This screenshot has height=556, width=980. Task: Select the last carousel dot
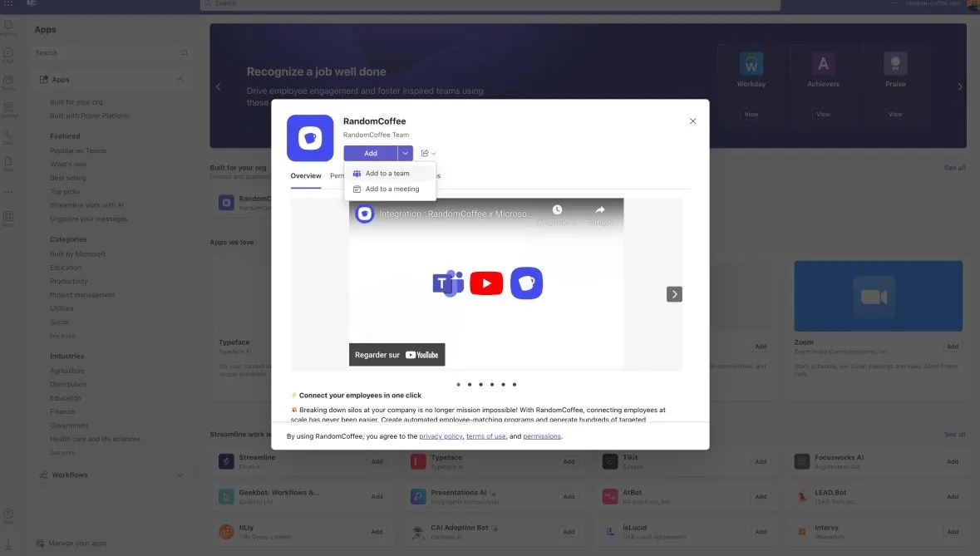pyautogui.click(x=515, y=385)
